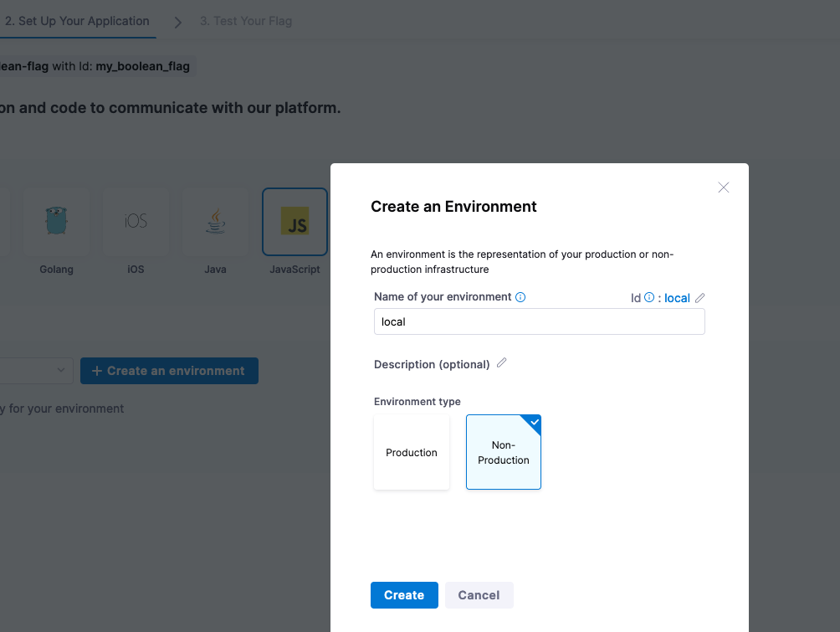This screenshot has height=632, width=840.
Task: Close the Create an Environment dialog
Action: coord(724,188)
